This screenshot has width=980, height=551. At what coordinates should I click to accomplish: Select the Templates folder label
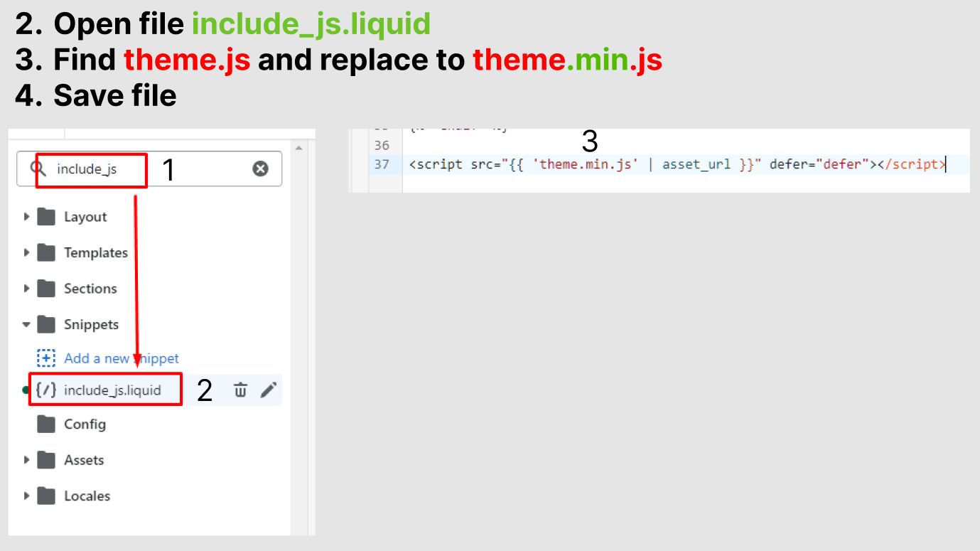tap(96, 252)
